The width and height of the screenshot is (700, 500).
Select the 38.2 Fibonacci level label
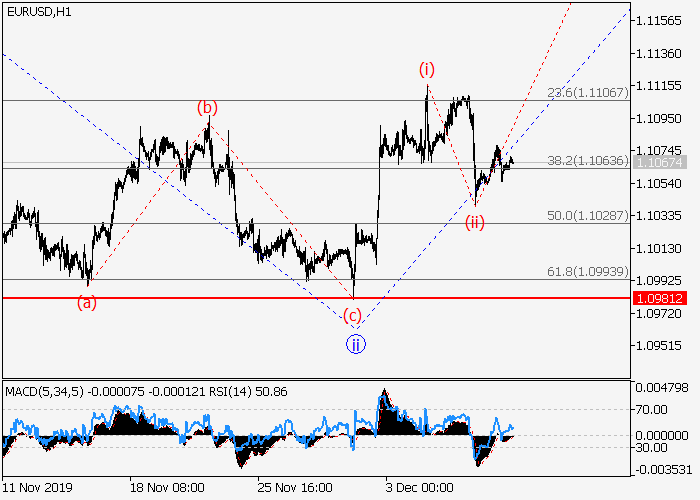tap(587, 160)
